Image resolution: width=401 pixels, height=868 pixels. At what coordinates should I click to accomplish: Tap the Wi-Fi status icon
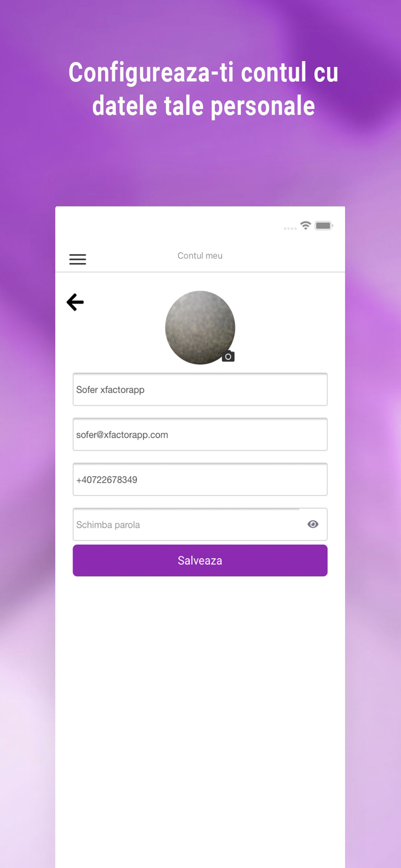coord(306,225)
